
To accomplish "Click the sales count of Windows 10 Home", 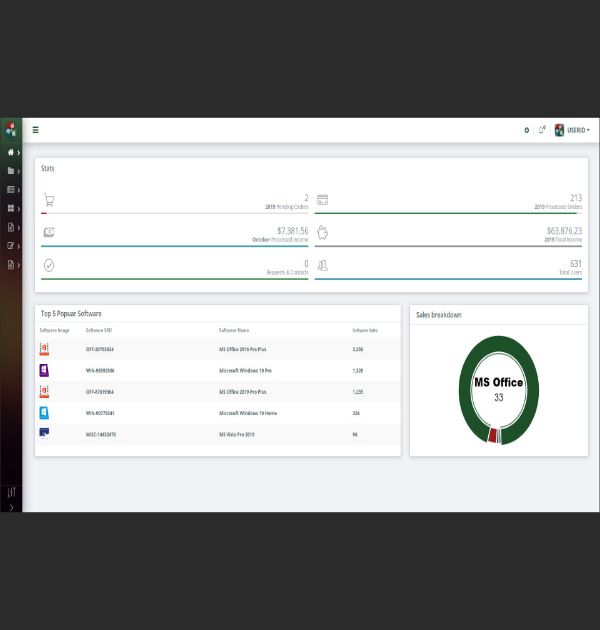I will pyautogui.click(x=356, y=413).
